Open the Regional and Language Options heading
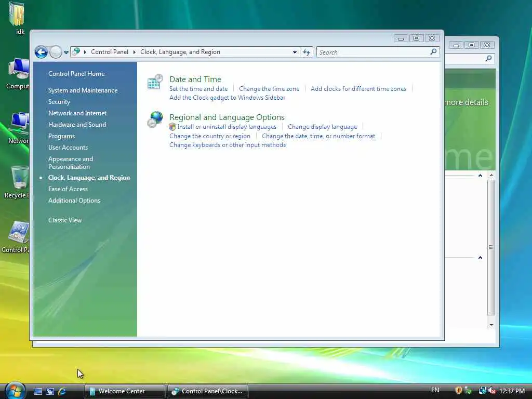Image resolution: width=532 pixels, height=399 pixels. tap(227, 117)
